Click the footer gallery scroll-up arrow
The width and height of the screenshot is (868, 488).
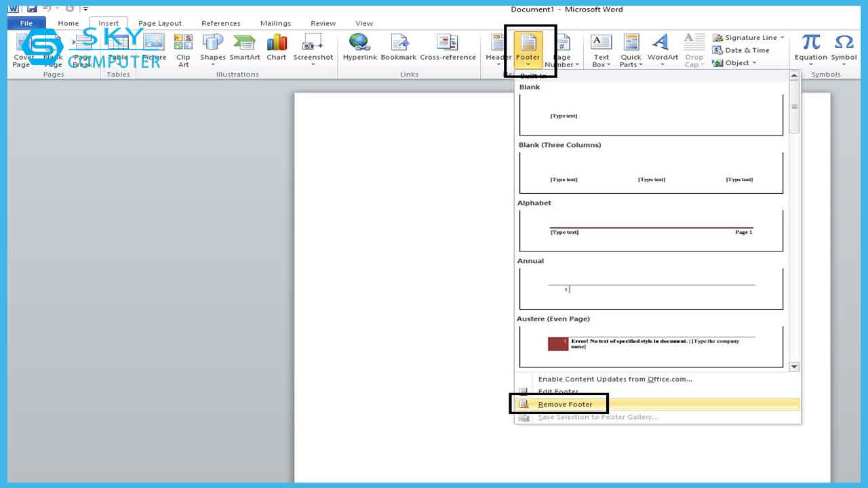tap(794, 76)
